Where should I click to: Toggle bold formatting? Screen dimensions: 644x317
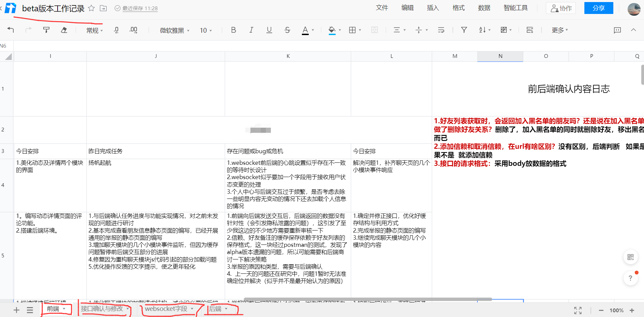coord(233,30)
